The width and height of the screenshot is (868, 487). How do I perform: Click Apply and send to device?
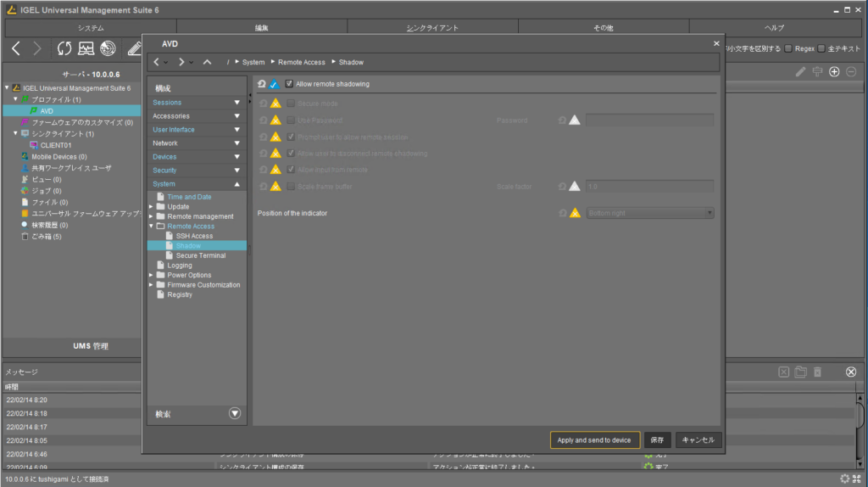(594, 439)
